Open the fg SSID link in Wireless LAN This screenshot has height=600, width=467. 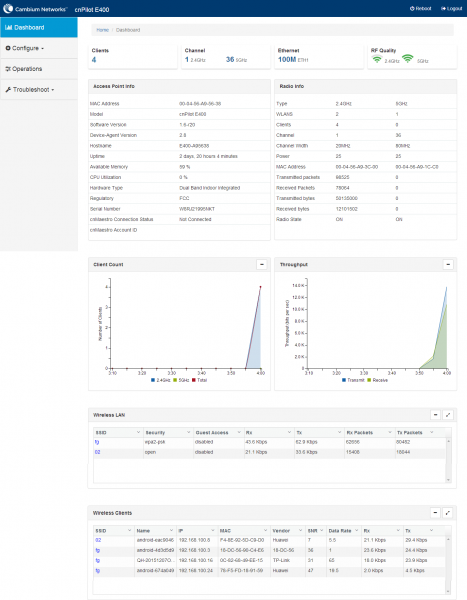[x=97, y=442]
